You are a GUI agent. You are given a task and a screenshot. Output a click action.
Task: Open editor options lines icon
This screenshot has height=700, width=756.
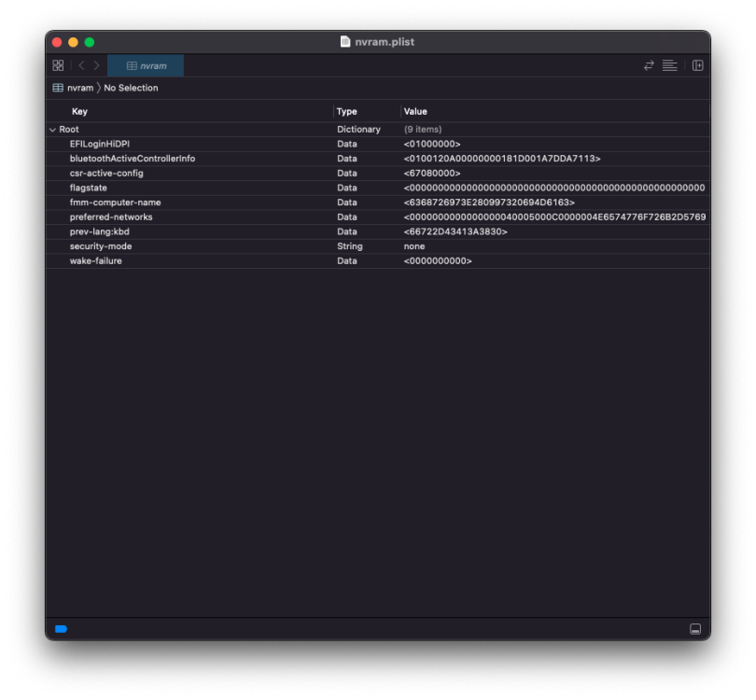[x=670, y=65]
